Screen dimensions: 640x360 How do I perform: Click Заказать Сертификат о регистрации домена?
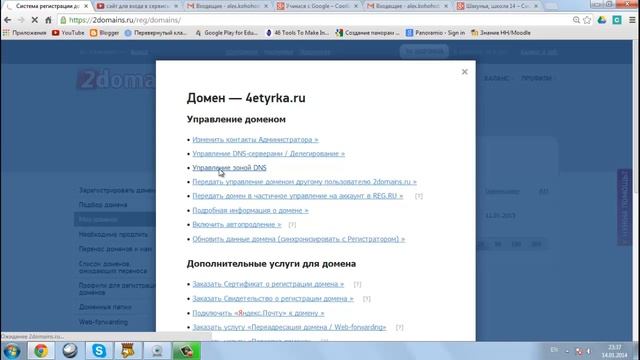point(268,284)
